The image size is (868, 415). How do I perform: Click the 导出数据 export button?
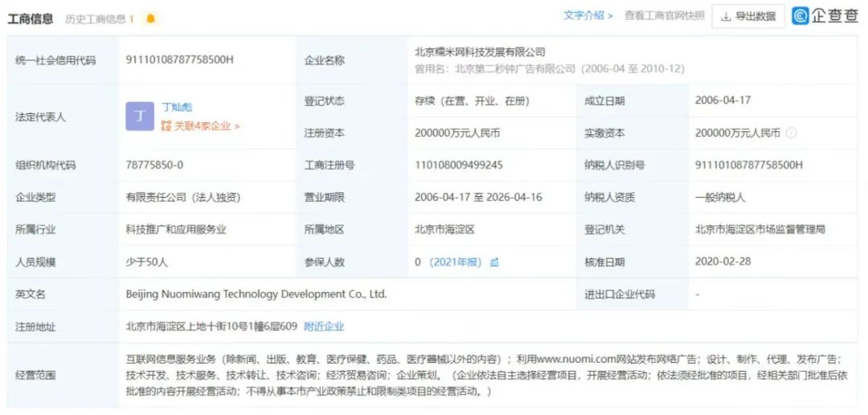[x=748, y=16]
